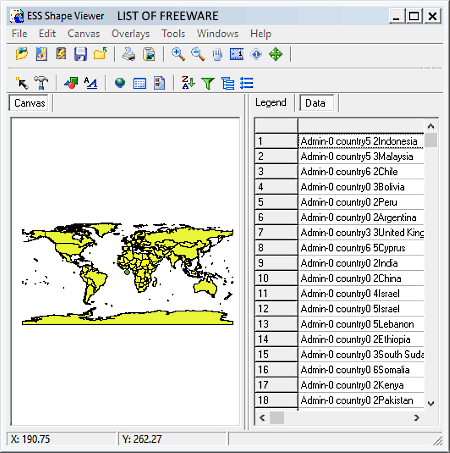The height and width of the screenshot is (453, 450).
Task: Click the green funnel filter icon
Action: (x=208, y=83)
